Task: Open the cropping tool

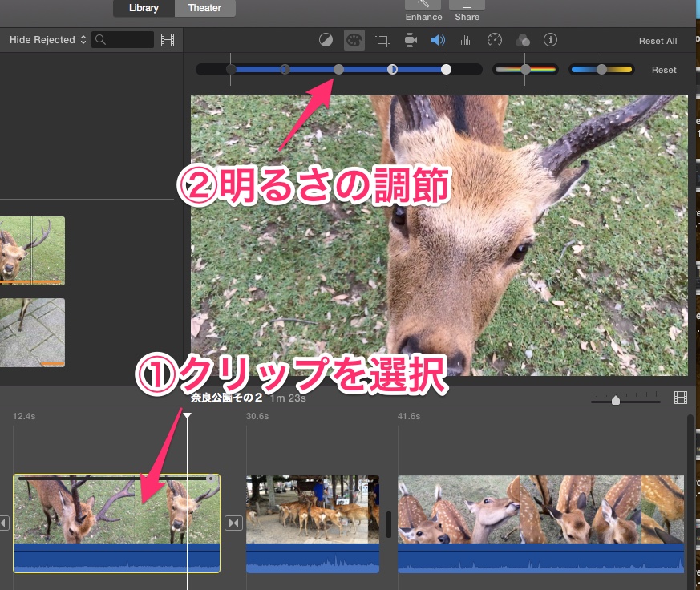Action: (382, 39)
